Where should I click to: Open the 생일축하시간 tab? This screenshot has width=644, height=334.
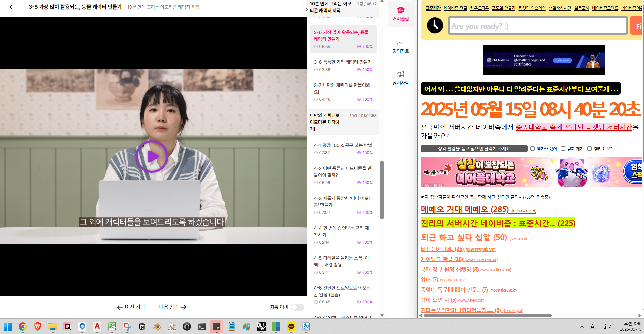(560, 8)
